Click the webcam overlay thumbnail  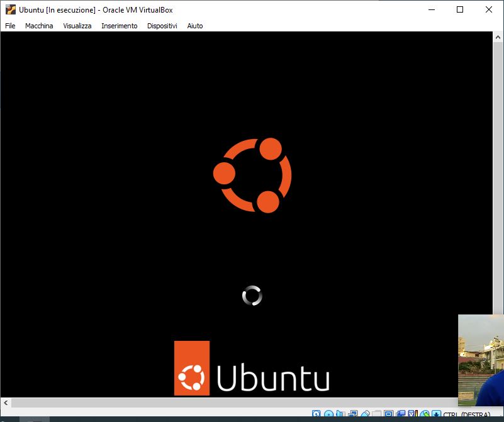click(481, 360)
